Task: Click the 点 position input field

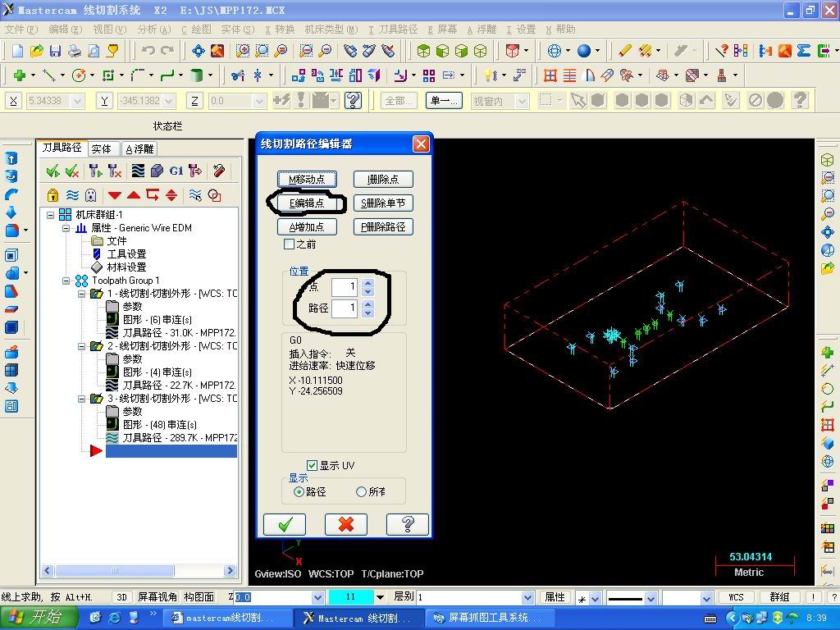Action: point(344,287)
